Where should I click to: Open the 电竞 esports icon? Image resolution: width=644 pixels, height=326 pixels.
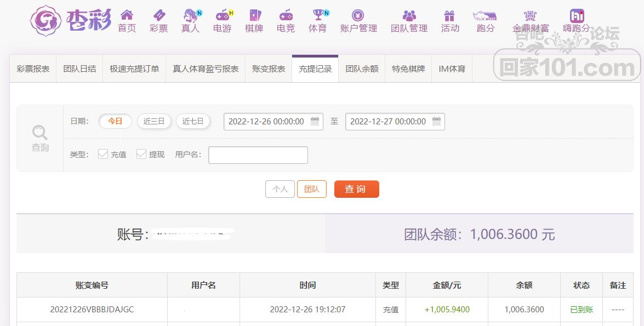[x=286, y=15]
